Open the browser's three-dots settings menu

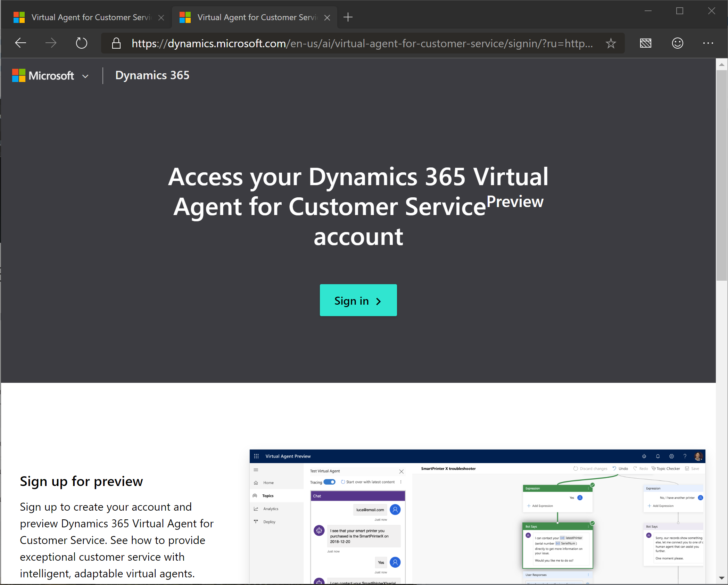[708, 43]
